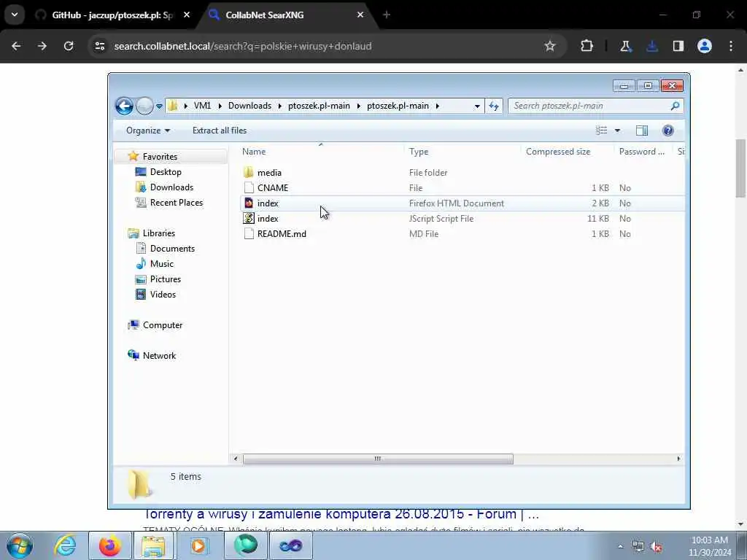View site information icon in address bar
Image resolution: width=747 pixels, height=560 pixels.
click(x=99, y=46)
